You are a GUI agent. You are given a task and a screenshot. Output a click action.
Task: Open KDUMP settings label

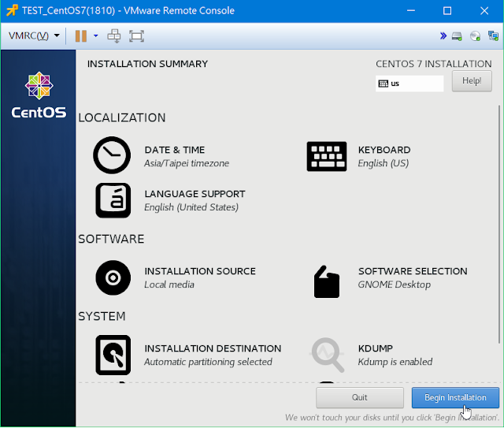pyautogui.click(x=376, y=348)
